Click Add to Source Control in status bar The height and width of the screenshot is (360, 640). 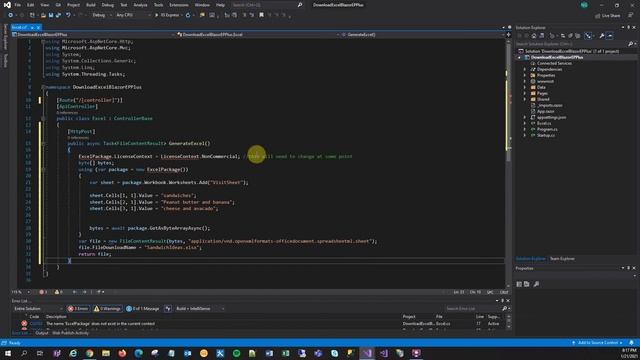(598, 343)
